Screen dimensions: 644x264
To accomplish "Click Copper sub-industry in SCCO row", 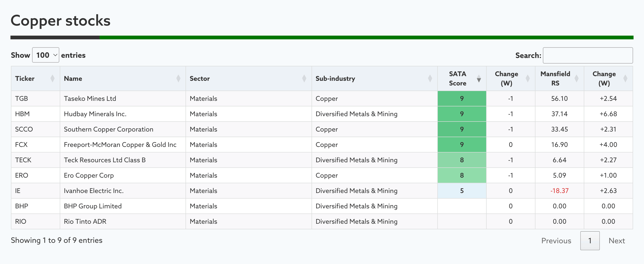I will click(x=326, y=129).
